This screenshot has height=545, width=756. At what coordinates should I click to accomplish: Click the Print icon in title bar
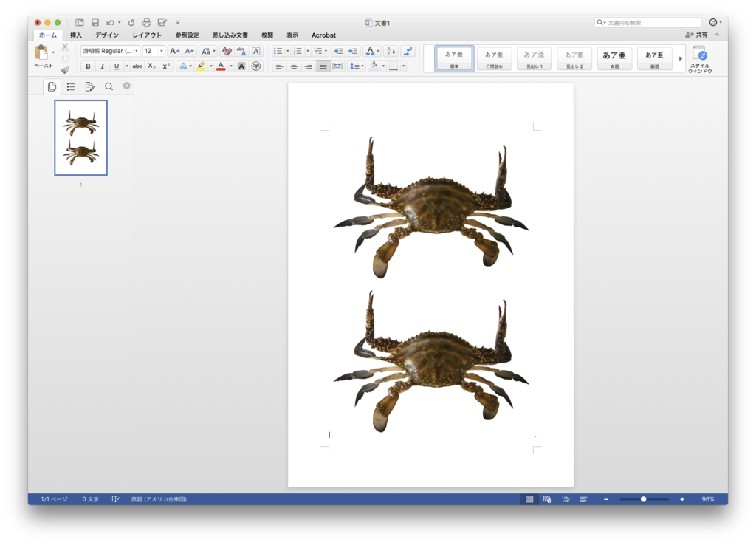147,23
